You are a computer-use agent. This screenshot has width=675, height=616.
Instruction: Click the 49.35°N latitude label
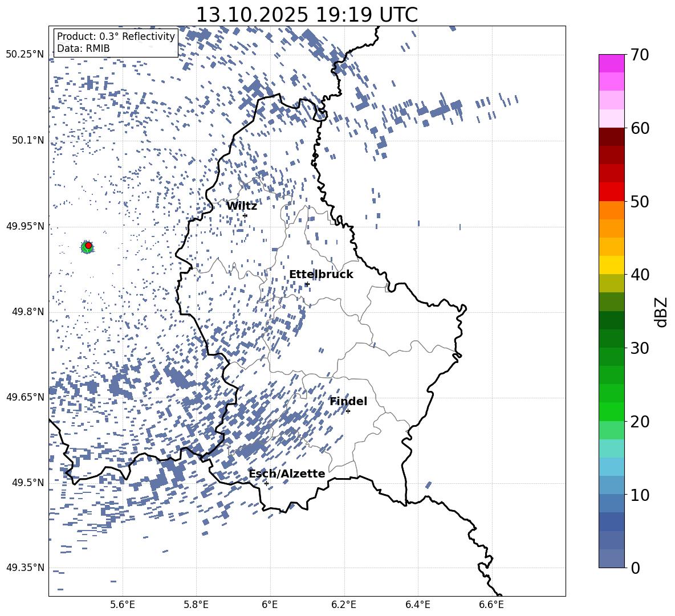pos(25,568)
